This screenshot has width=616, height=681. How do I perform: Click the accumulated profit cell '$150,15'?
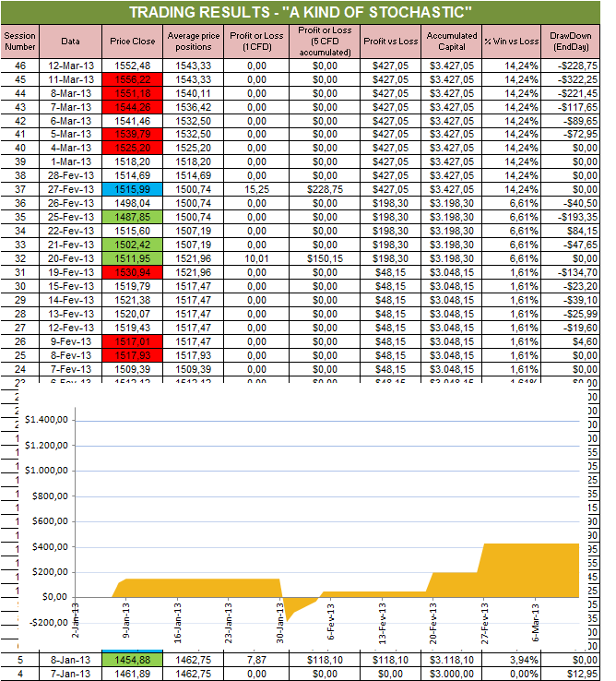(325, 259)
